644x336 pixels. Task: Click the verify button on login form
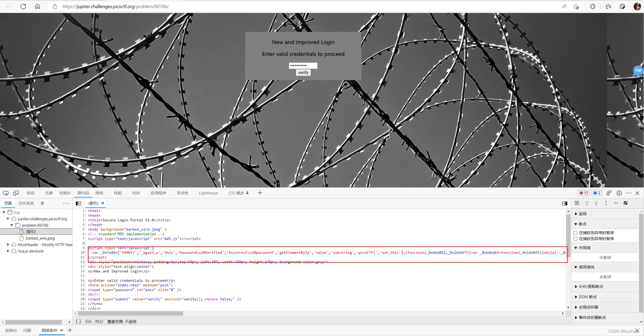pos(303,73)
